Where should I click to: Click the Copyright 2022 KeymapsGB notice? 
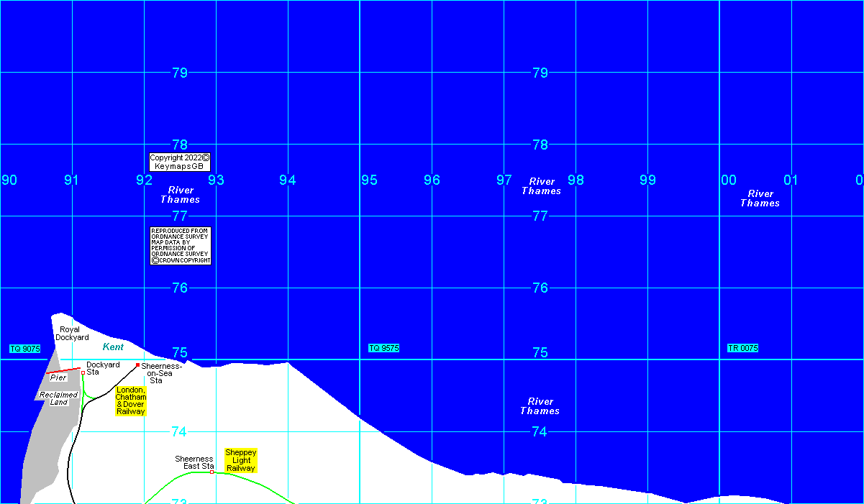click(x=180, y=162)
